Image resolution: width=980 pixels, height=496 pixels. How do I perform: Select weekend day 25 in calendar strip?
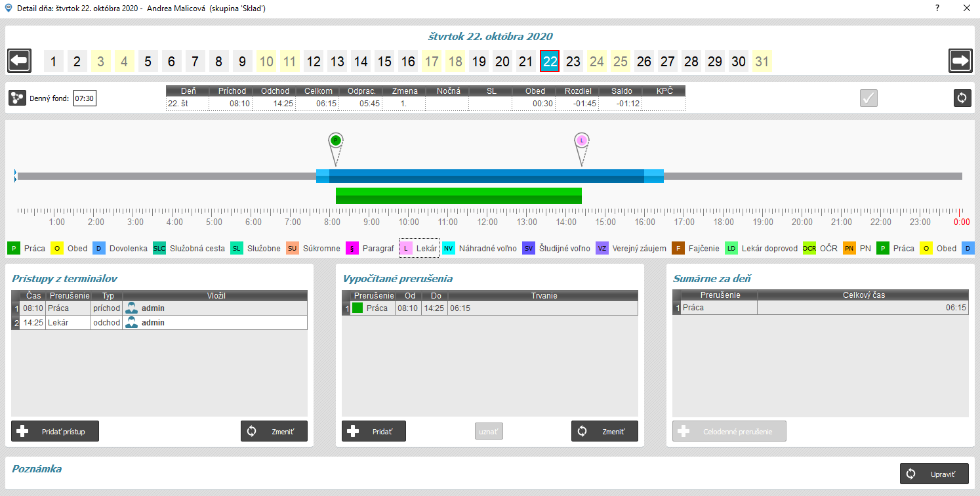point(621,62)
